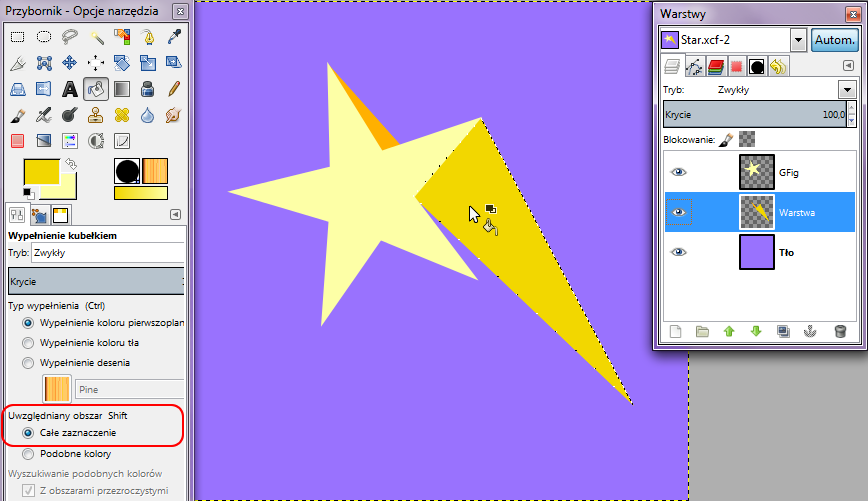Image resolution: width=868 pixels, height=501 pixels.
Task: Open the Star.xcf-2 image dropdown
Action: [798, 40]
